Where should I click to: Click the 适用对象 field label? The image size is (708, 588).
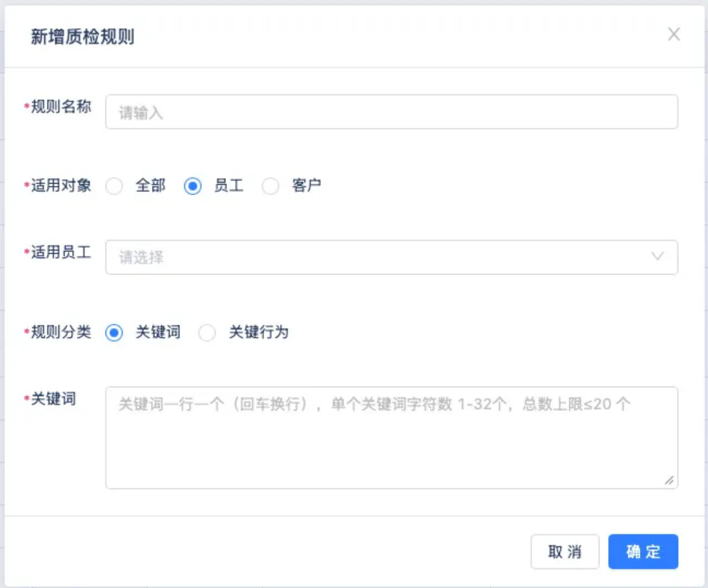click(61, 185)
